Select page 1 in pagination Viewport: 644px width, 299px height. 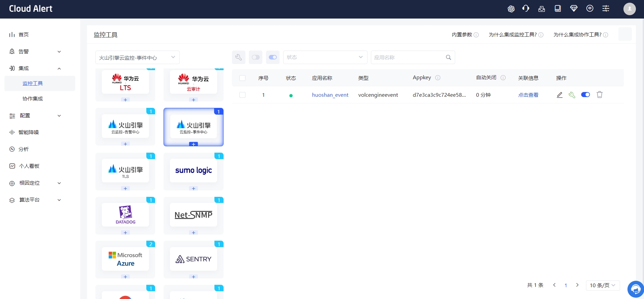point(566,286)
